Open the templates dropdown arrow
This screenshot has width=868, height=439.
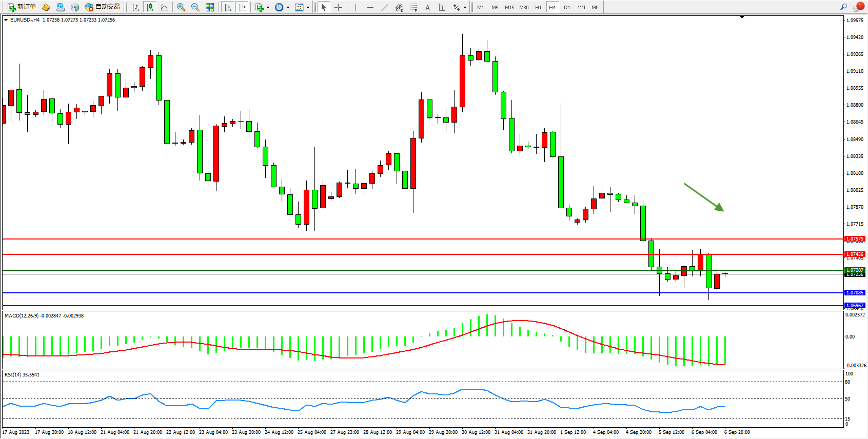308,8
